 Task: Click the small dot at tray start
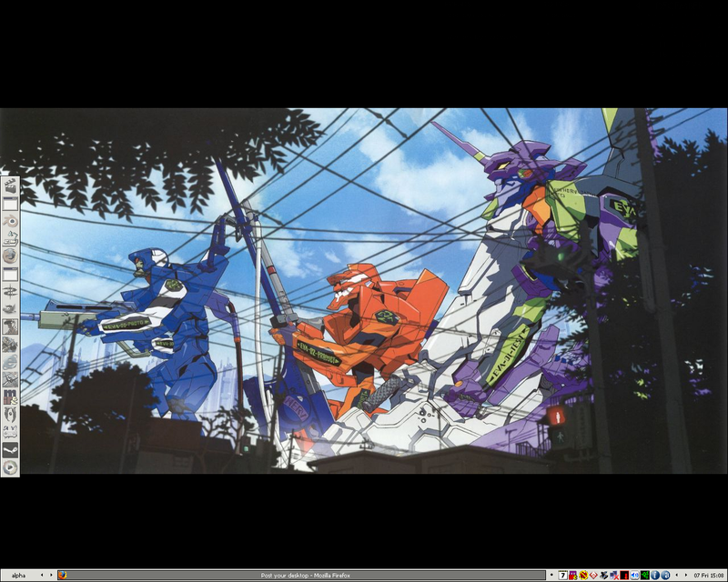click(551, 575)
